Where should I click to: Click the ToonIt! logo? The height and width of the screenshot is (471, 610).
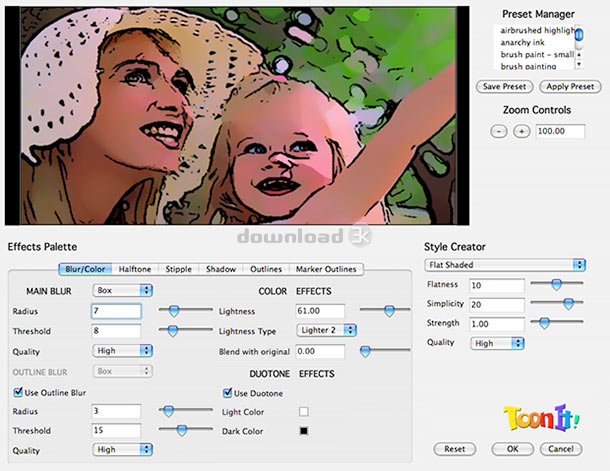tap(541, 418)
